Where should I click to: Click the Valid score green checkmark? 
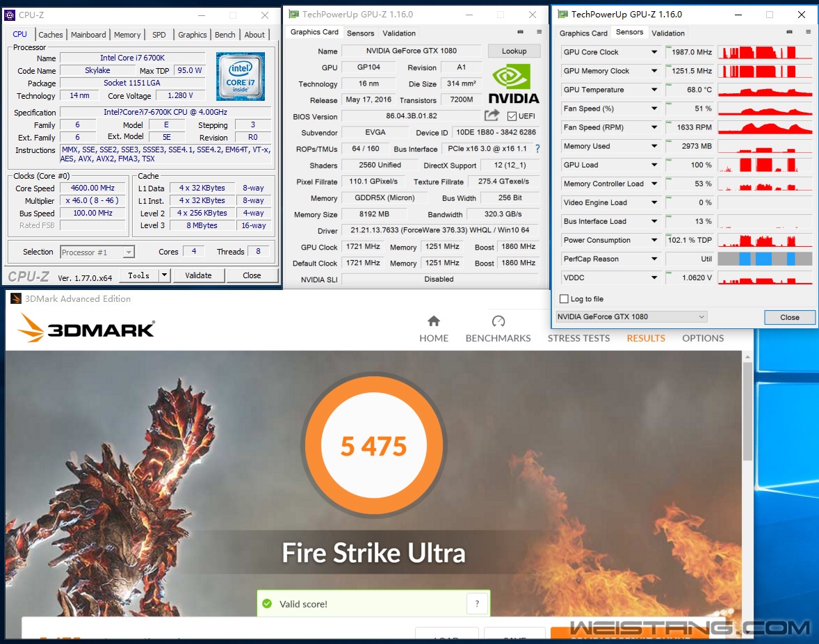pos(266,604)
